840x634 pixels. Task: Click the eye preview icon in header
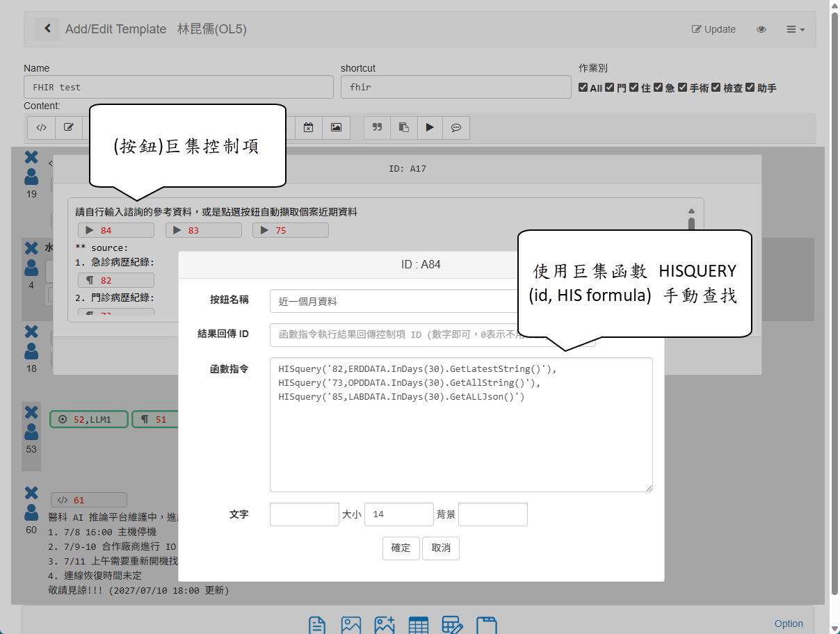[761, 29]
